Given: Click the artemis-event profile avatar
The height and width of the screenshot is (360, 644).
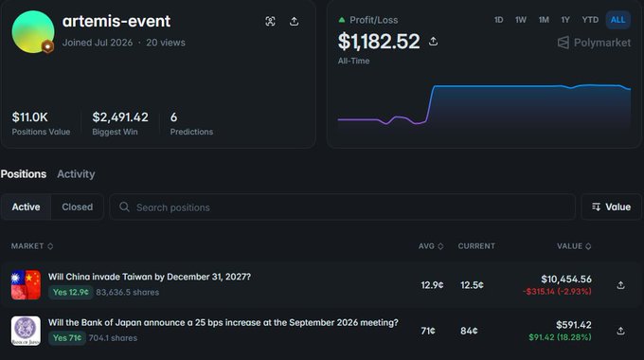Looking at the screenshot, I should [x=33, y=32].
